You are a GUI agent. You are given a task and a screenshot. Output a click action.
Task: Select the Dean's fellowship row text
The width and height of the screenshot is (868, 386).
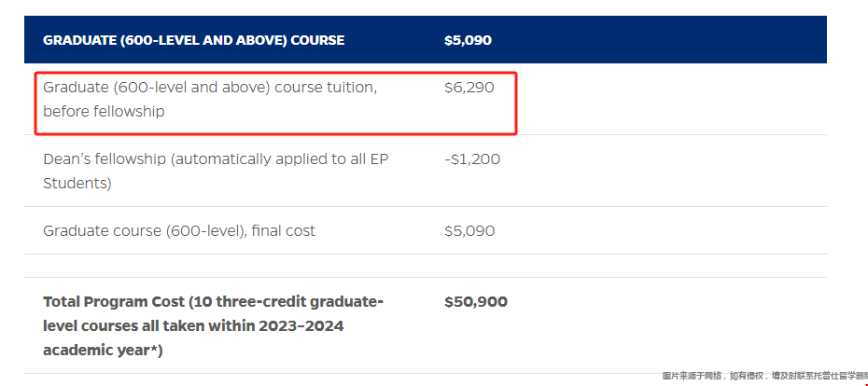point(216,171)
